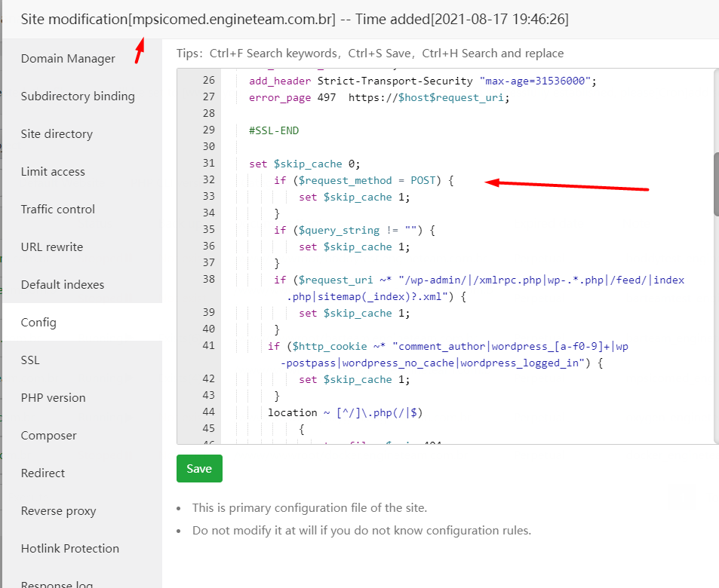Click the 'set $skip_cache 0;' line
This screenshot has width=719, height=588.
coord(305,164)
